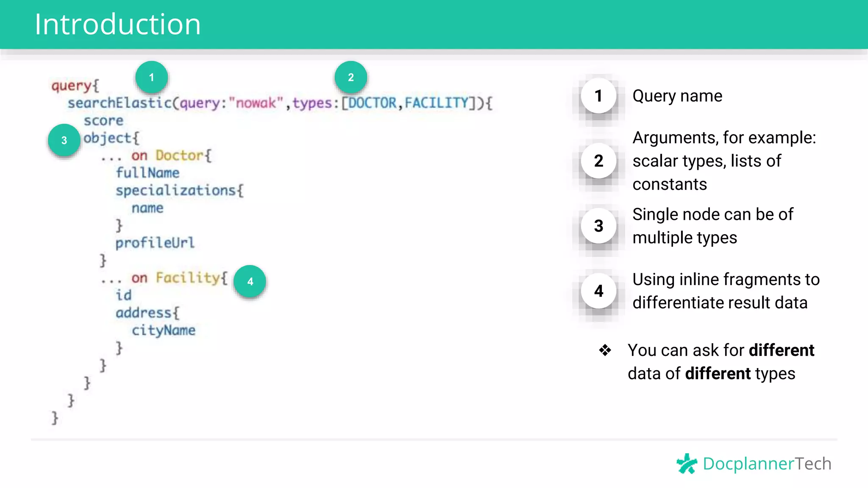Click the 'searchElastic' query name in code
This screenshot has width=868, height=488.
[x=120, y=103]
